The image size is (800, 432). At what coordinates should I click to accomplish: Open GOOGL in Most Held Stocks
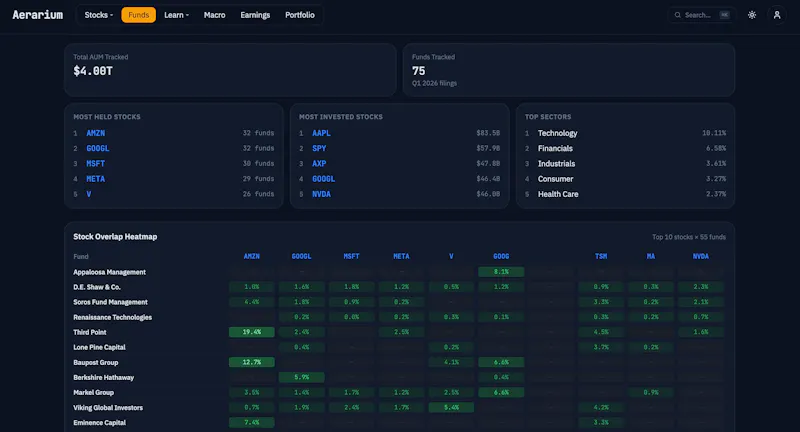[97, 148]
